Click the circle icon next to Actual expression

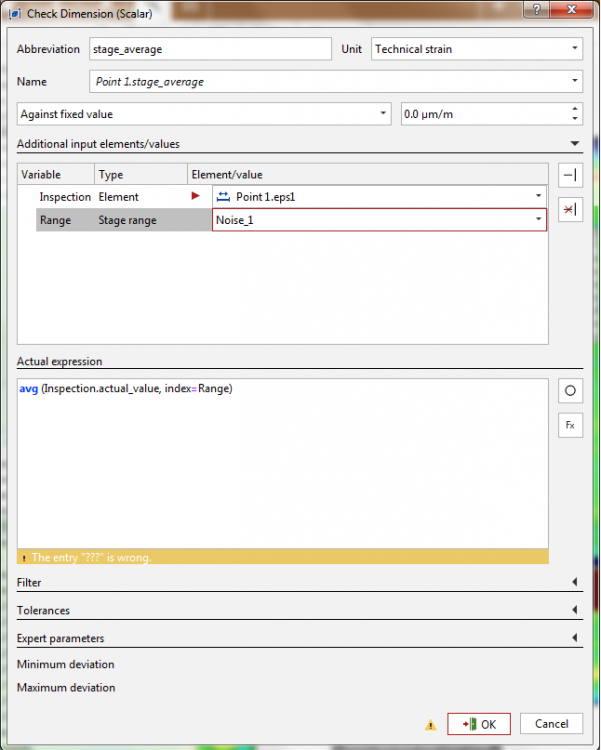570,391
